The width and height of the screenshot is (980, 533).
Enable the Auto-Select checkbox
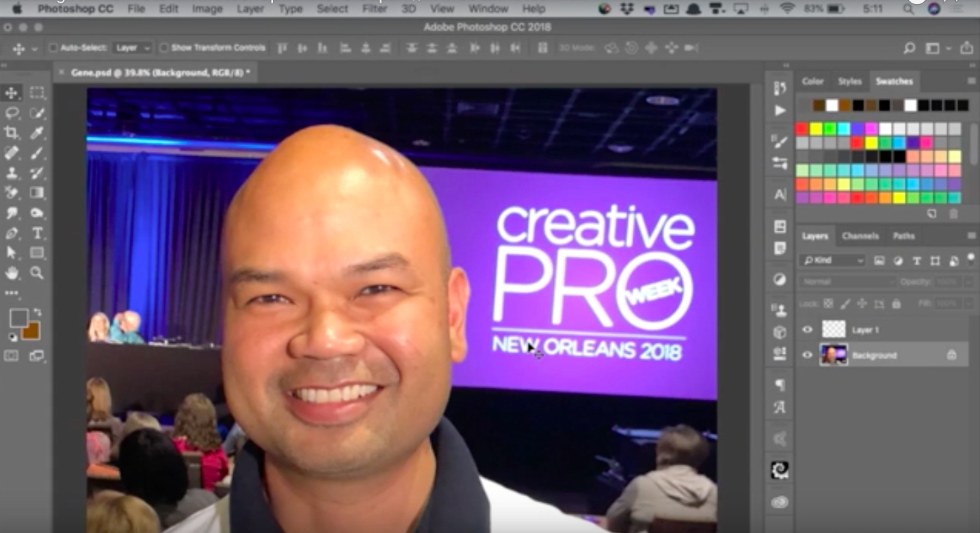(53, 48)
